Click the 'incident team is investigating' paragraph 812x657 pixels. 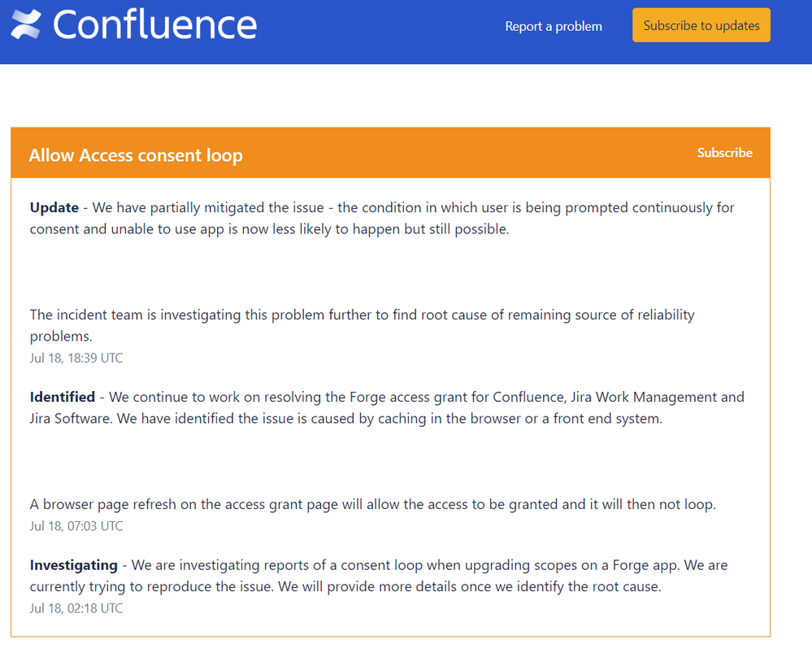click(x=362, y=325)
